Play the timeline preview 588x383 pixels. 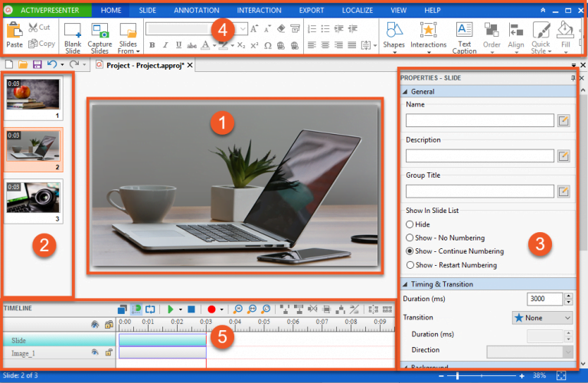(170, 309)
